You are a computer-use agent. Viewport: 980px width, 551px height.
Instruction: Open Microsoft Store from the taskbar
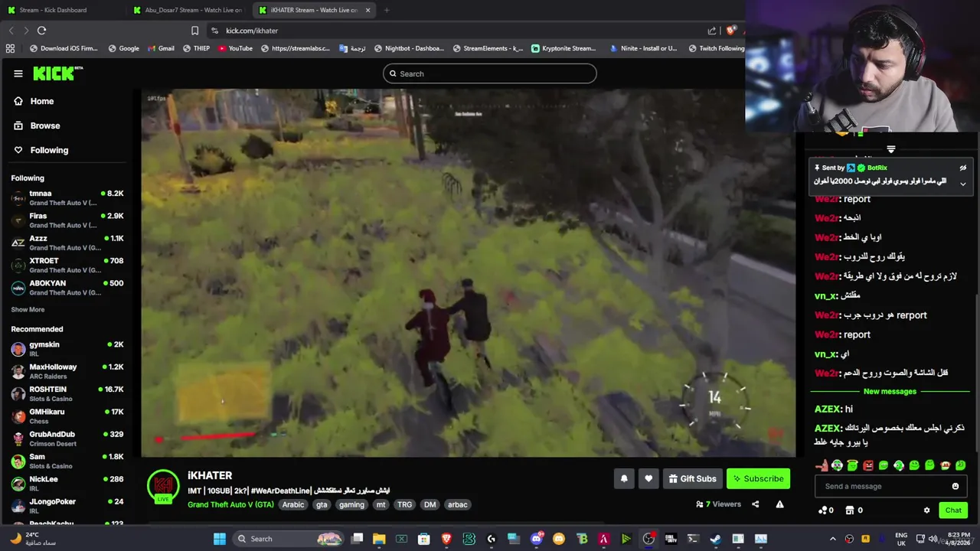tap(424, 539)
